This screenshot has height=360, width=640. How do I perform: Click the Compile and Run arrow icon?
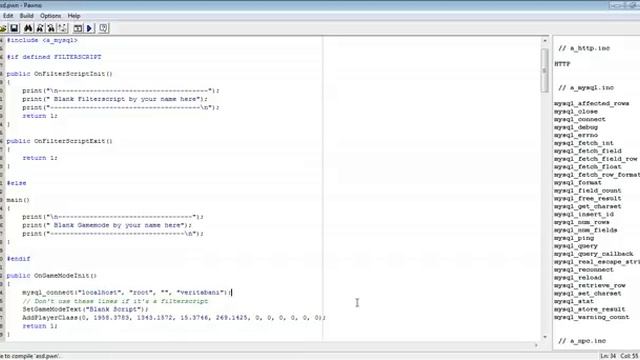click(x=89, y=28)
